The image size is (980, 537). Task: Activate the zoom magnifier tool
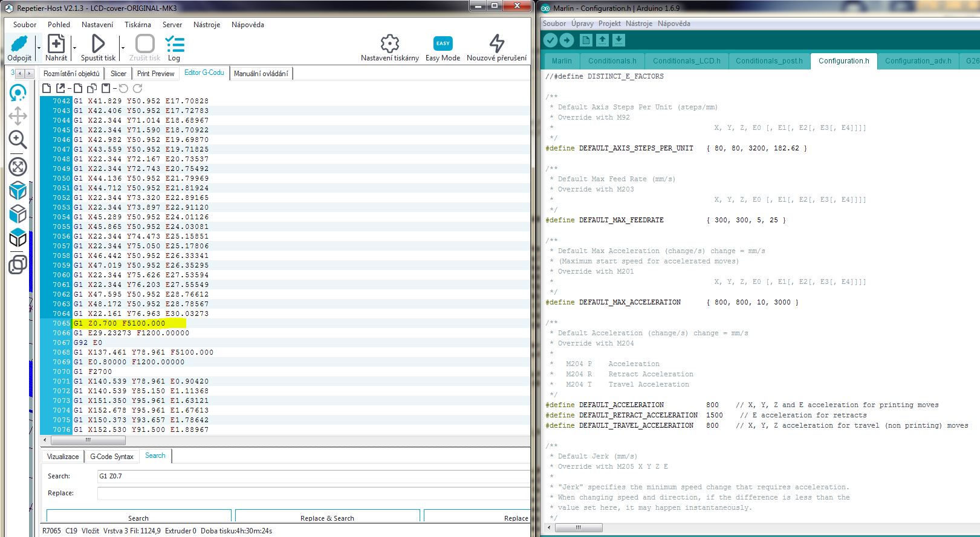[x=18, y=140]
